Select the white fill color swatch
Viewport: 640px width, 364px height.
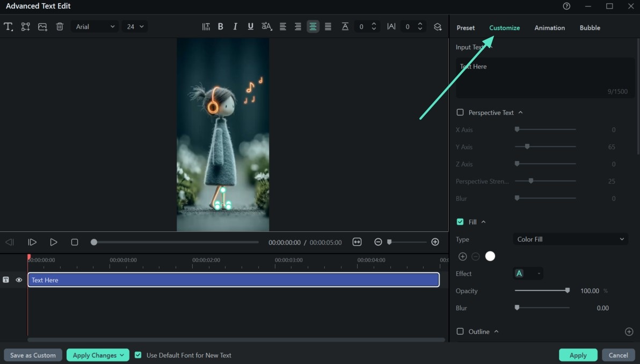pos(490,256)
